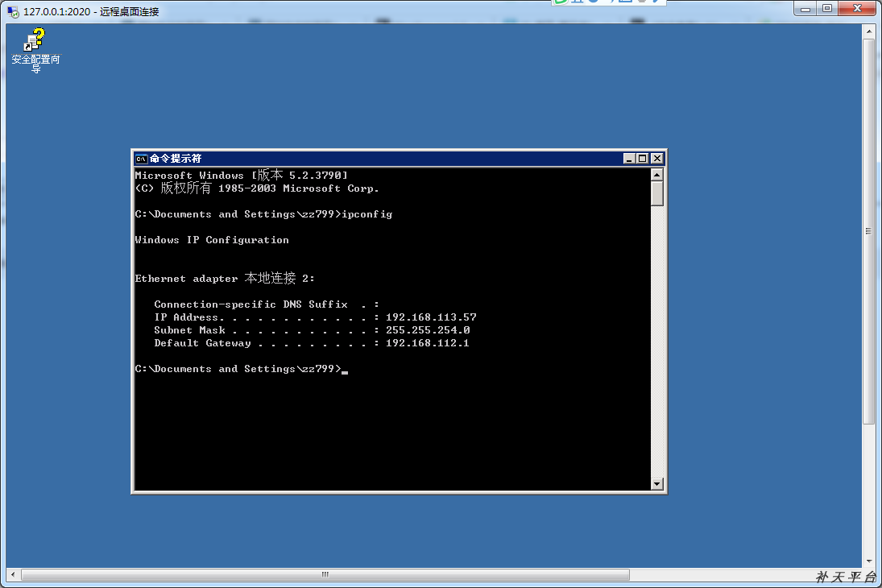The height and width of the screenshot is (588, 882).
Task: Click the typed ipconfig command text
Action: coord(366,214)
